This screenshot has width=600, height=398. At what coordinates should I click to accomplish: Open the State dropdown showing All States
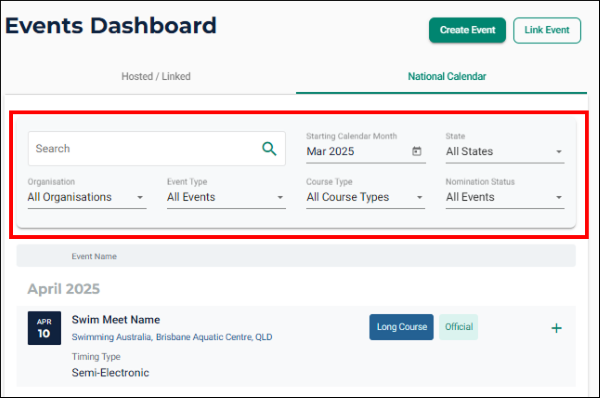(505, 152)
